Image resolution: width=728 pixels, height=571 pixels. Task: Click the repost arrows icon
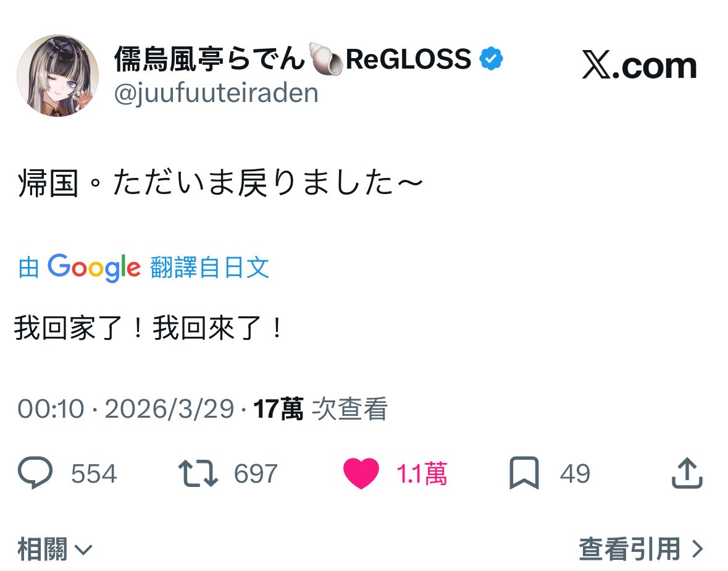(x=198, y=473)
